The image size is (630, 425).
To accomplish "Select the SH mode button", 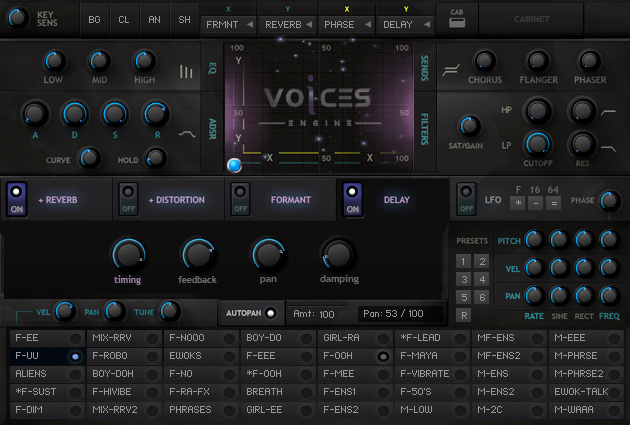I will 184,20.
